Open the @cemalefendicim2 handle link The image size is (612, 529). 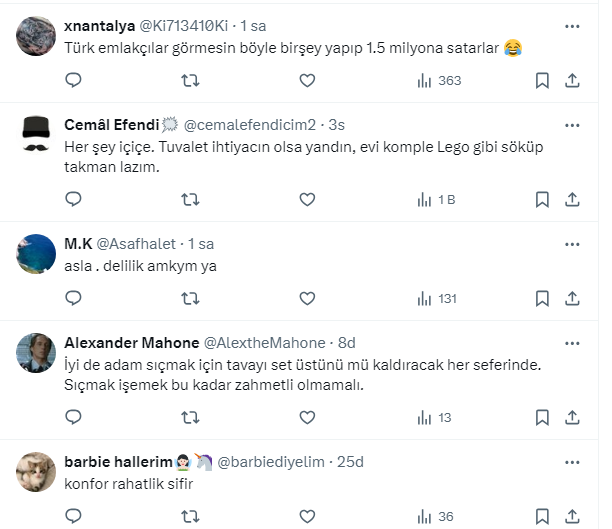(x=260, y=124)
